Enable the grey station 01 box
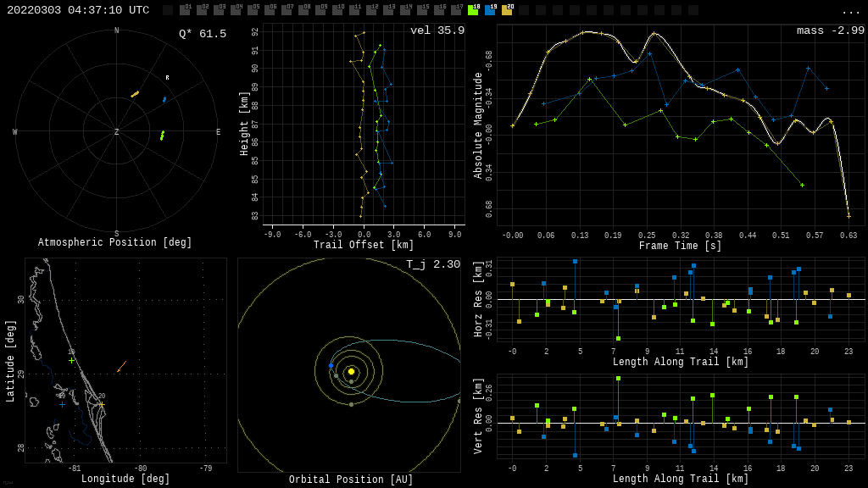This screenshot has height=488, width=868. 185,10
